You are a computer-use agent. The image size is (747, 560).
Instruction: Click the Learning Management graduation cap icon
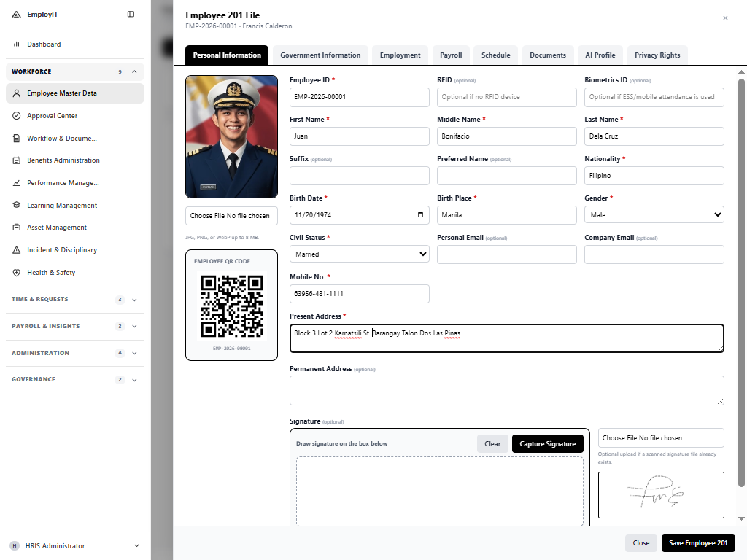pyautogui.click(x=16, y=205)
